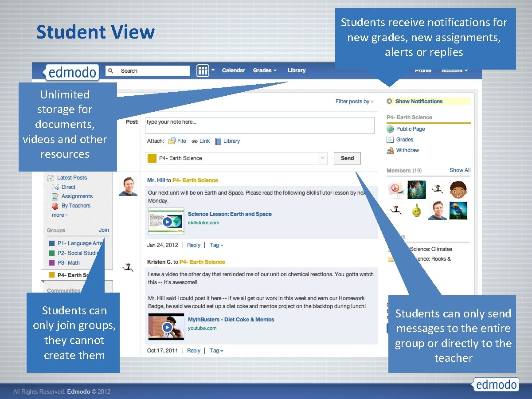
Task: Select the green P2- Social Studies swatch
Action: [x=52, y=253]
